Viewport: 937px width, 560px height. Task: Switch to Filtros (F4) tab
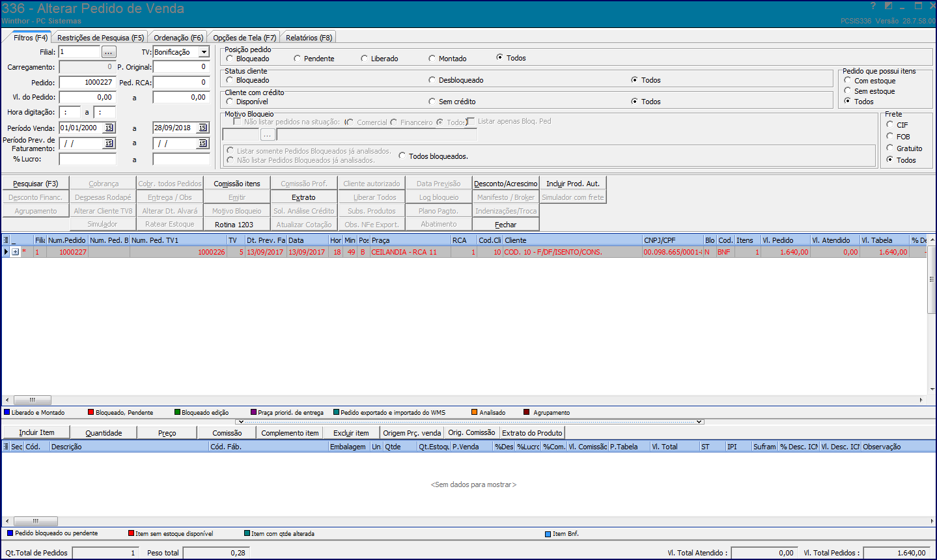(x=30, y=38)
